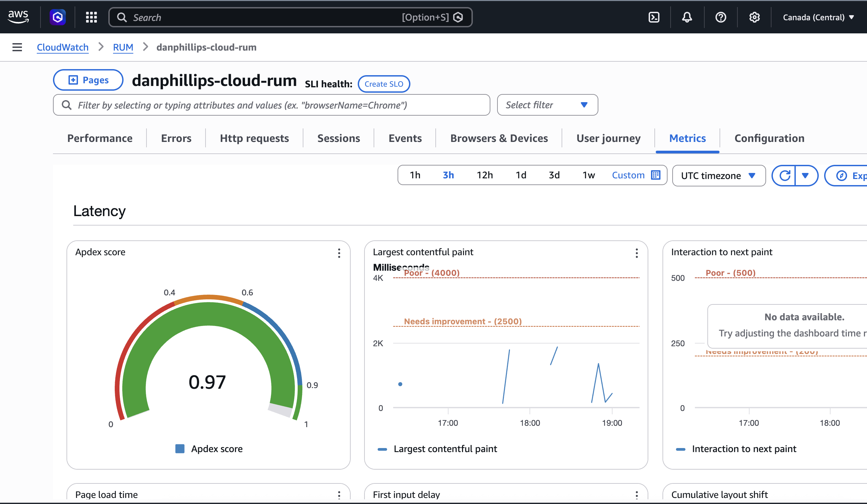The width and height of the screenshot is (867, 504).
Task: Open the account settings gear icon
Action: [754, 17]
